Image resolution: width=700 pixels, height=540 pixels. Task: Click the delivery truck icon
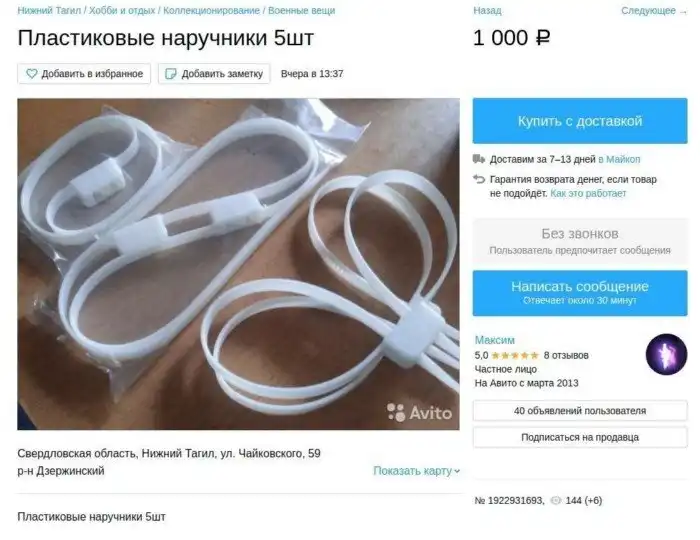(x=479, y=159)
